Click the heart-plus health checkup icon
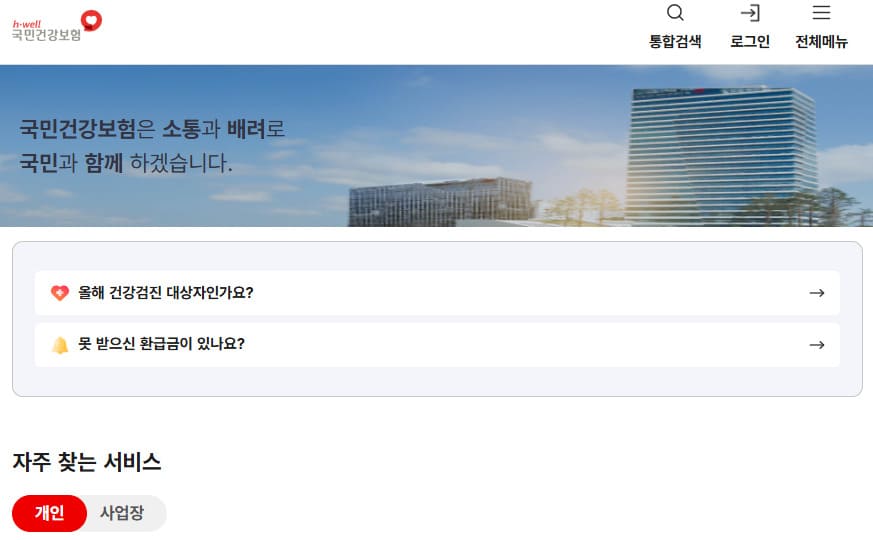The image size is (873, 540). [x=60, y=293]
